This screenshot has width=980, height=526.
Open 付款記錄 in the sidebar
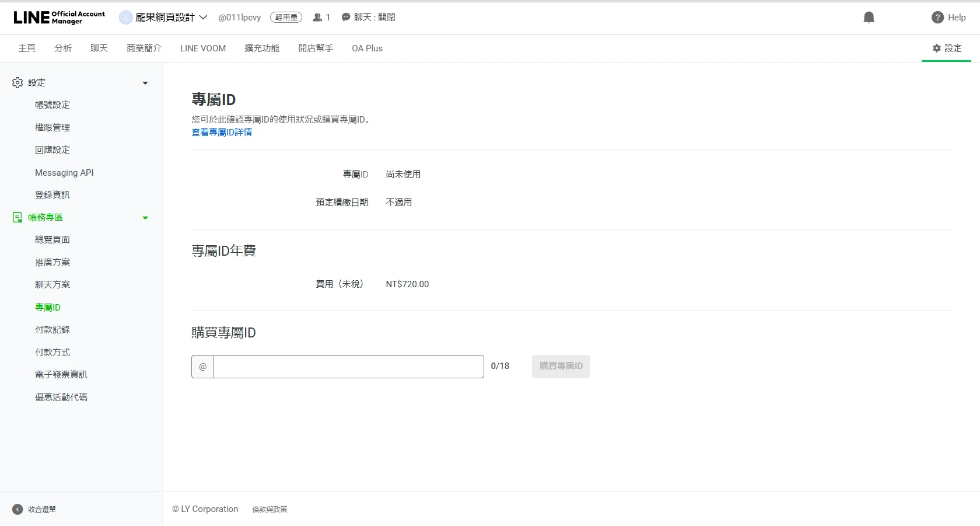pos(52,330)
